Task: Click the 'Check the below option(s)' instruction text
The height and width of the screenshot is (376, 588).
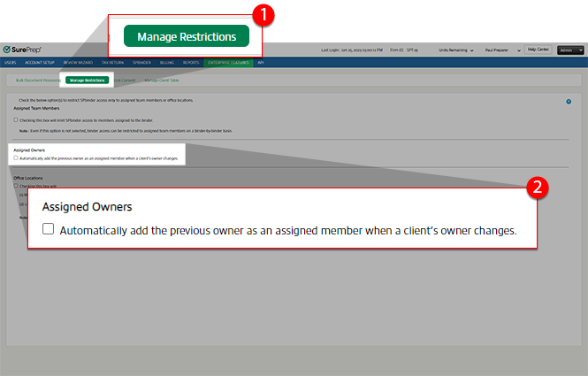Action: point(106,101)
